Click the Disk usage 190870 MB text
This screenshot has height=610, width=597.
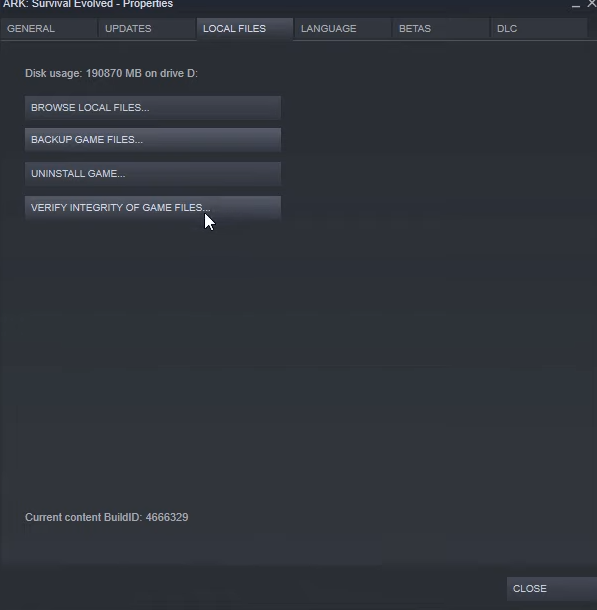112,74
